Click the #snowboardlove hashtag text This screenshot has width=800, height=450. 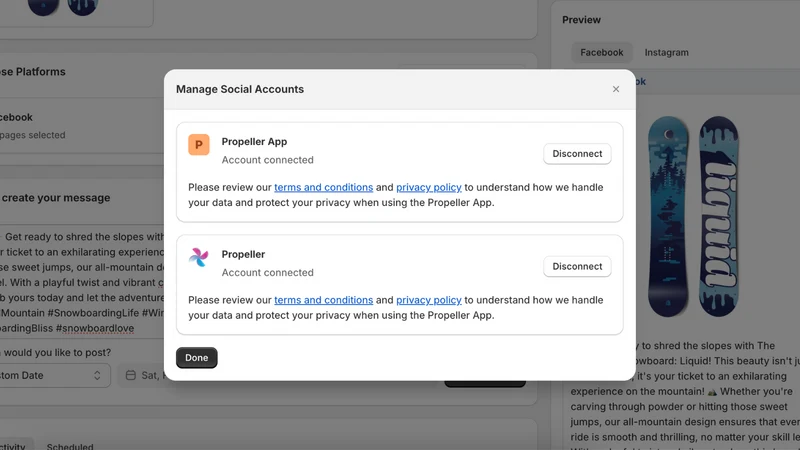pyautogui.click(x=95, y=328)
